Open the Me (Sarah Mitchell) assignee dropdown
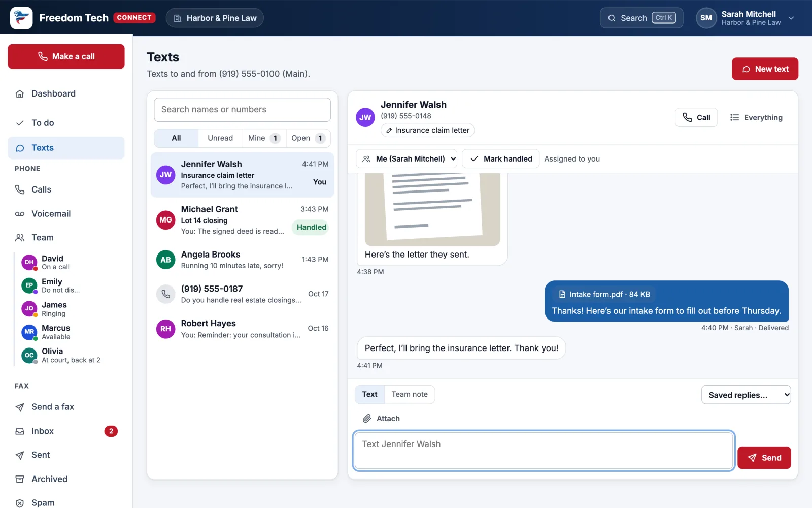Image resolution: width=812 pixels, height=508 pixels. click(x=407, y=159)
